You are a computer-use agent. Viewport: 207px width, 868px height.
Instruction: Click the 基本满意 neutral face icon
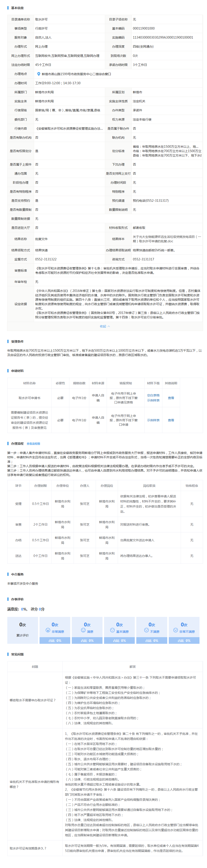pyautogui.click(x=112, y=630)
